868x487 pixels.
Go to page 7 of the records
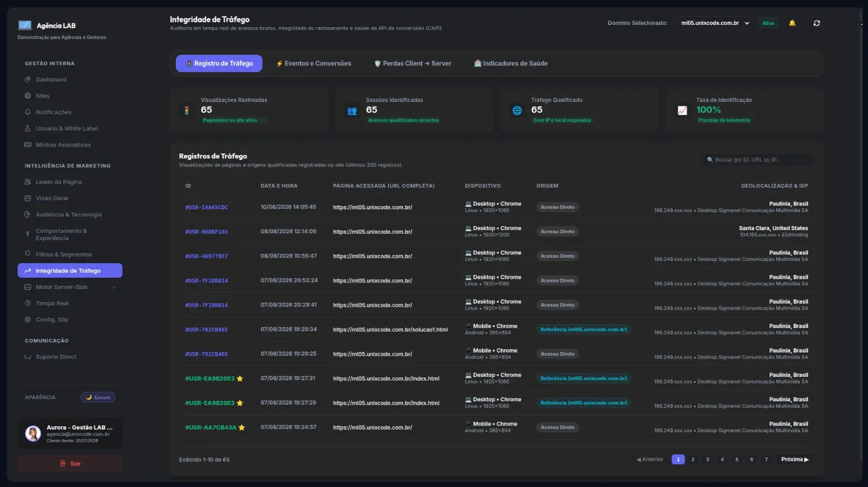pyautogui.click(x=767, y=459)
